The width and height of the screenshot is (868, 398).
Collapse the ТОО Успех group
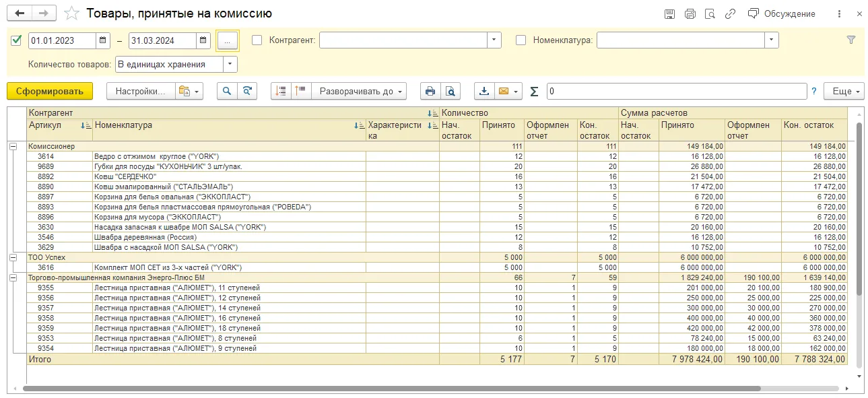(x=12, y=257)
